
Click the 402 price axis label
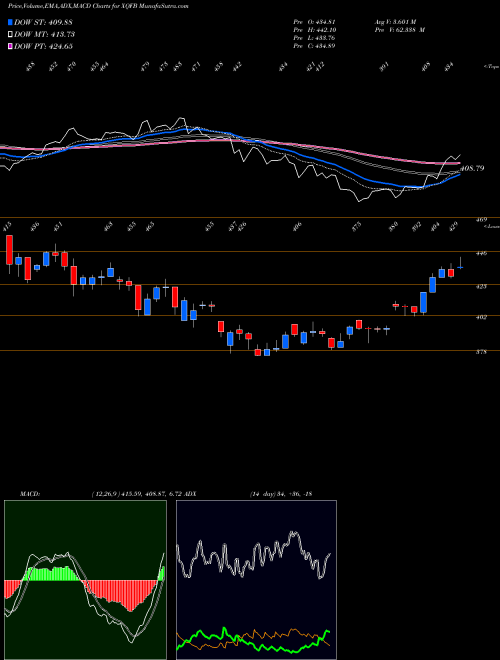[x=482, y=317]
